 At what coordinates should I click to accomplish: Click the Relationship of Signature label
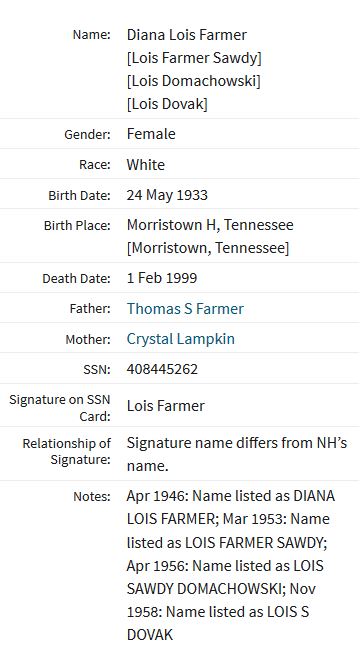pyautogui.click(x=66, y=451)
